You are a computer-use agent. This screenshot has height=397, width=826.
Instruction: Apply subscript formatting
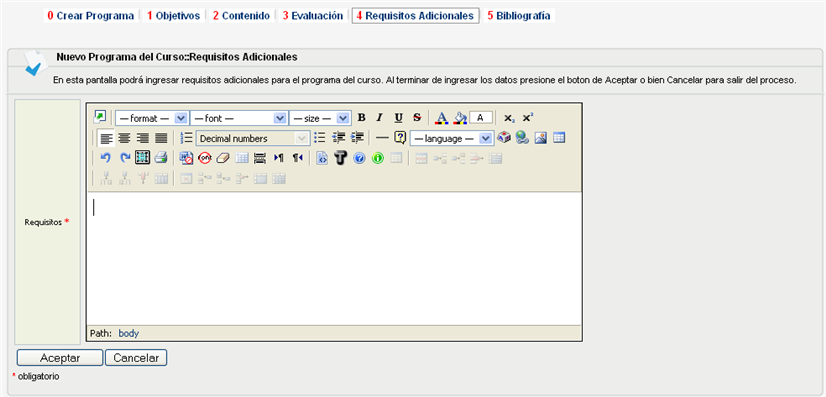point(509,118)
